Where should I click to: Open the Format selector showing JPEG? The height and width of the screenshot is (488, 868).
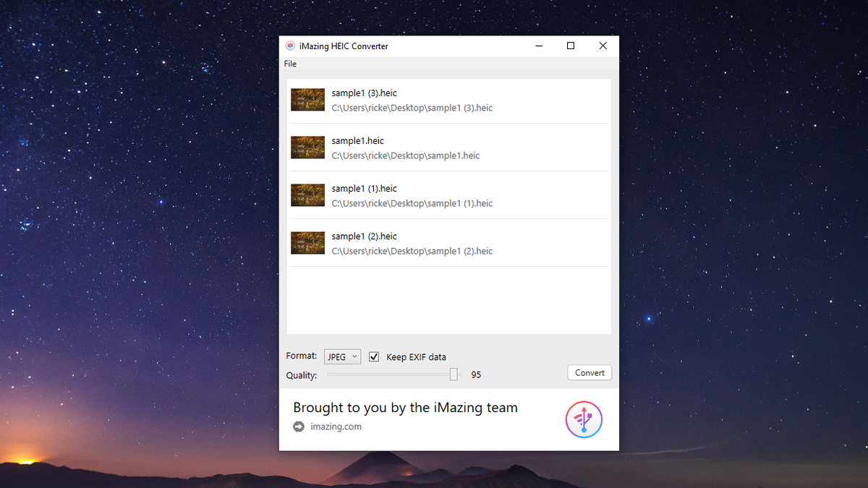[341, 356]
